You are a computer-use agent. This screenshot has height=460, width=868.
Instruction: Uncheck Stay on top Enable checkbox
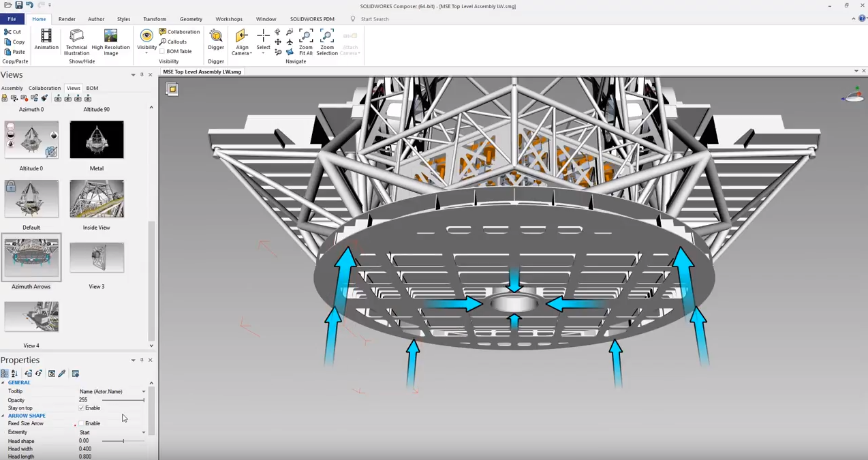tap(81, 408)
